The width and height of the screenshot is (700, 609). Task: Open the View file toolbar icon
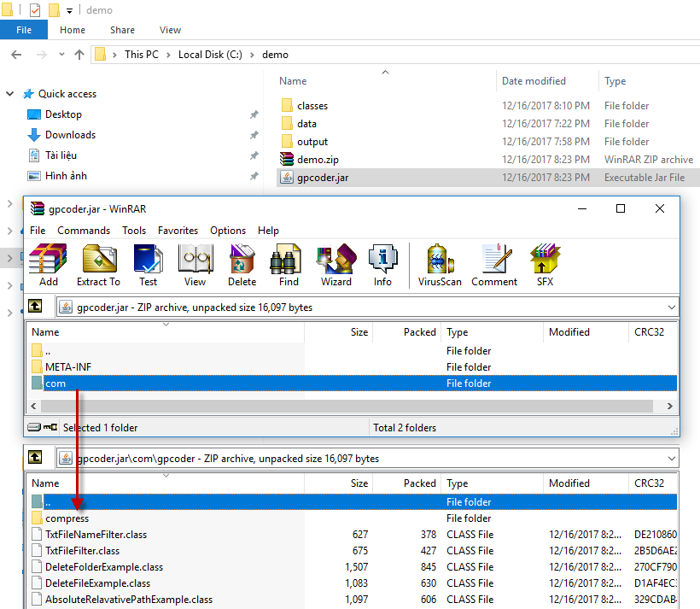pos(195,265)
